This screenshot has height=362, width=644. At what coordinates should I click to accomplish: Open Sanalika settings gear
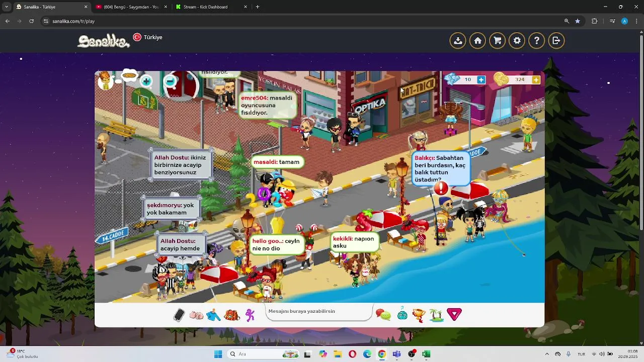pos(517,41)
